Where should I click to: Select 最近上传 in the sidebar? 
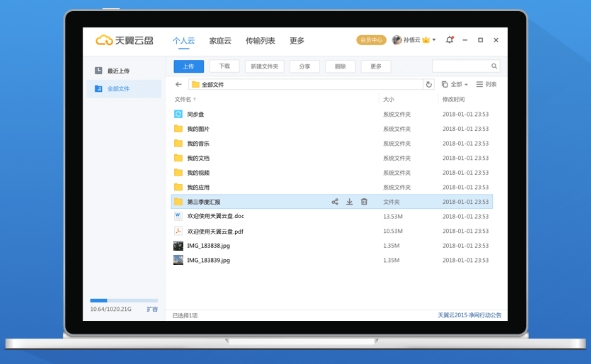coord(124,70)
